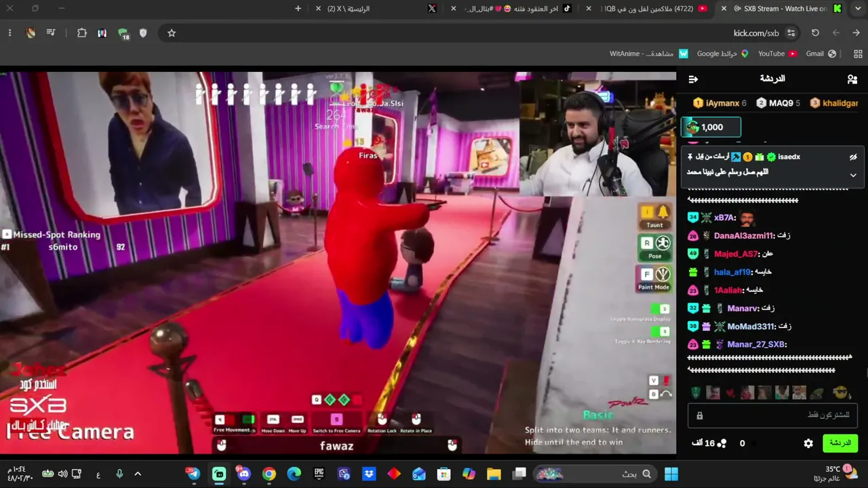The height and width of the screenshot is (488, 868).
Task: Hide the pinned message by isaedx
Action: pos(853,157)
